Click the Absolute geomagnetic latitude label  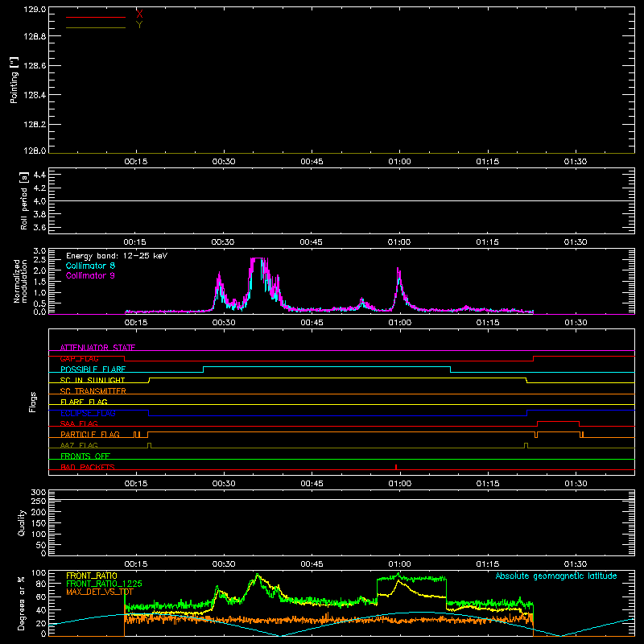(556, 576)
